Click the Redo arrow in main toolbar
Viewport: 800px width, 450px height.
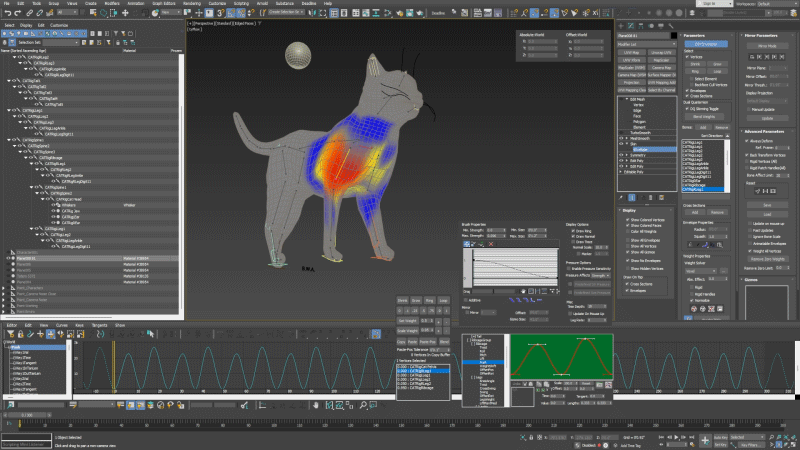click(x=18, y=13)
